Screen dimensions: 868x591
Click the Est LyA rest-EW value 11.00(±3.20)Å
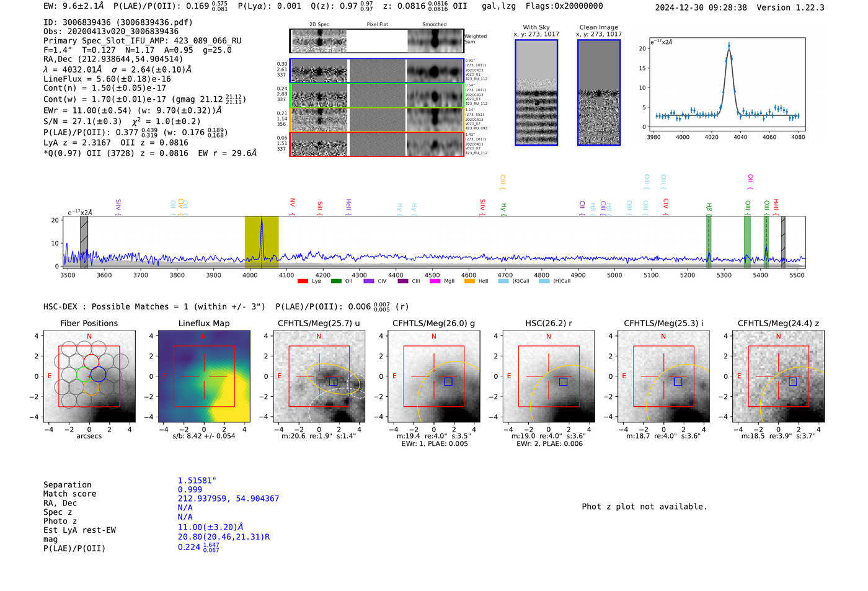[211, 527]
